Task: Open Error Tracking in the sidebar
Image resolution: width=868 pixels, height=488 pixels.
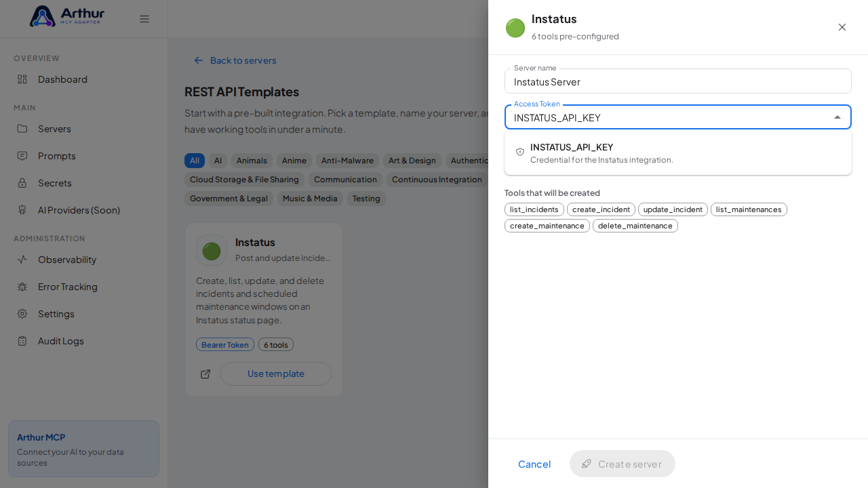Action: pyautogui.click(x=84, y=287)
